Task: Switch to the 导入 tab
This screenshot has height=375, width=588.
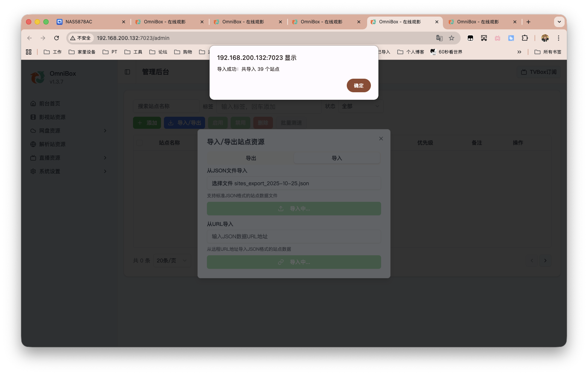Action: tap(337, 158)
